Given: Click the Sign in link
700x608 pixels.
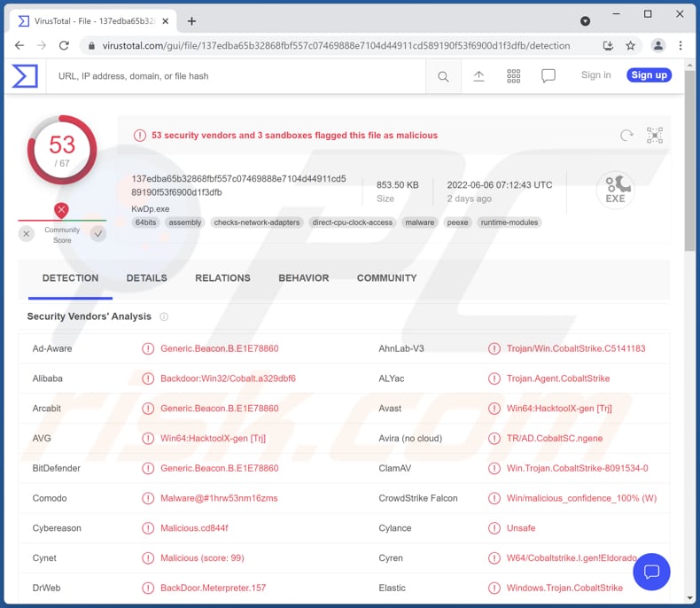Looking at the screenshot, I should (595, 75).
